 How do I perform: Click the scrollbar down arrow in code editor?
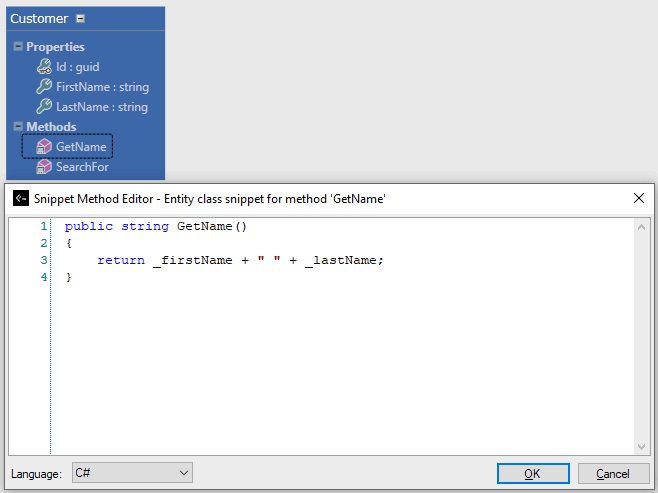pyautogui.click(x=642, y=446)
